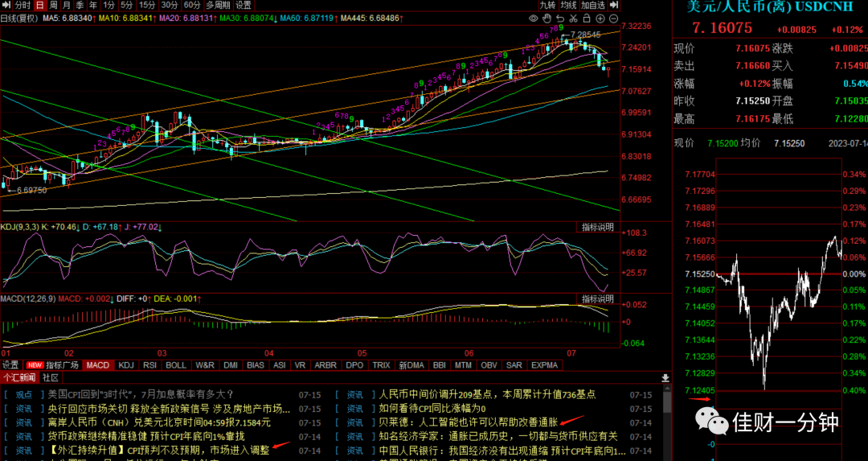Viewport: 868px width, 461px height.
Task: Toggle the 九转 indicator button
Action: [547, 5]
